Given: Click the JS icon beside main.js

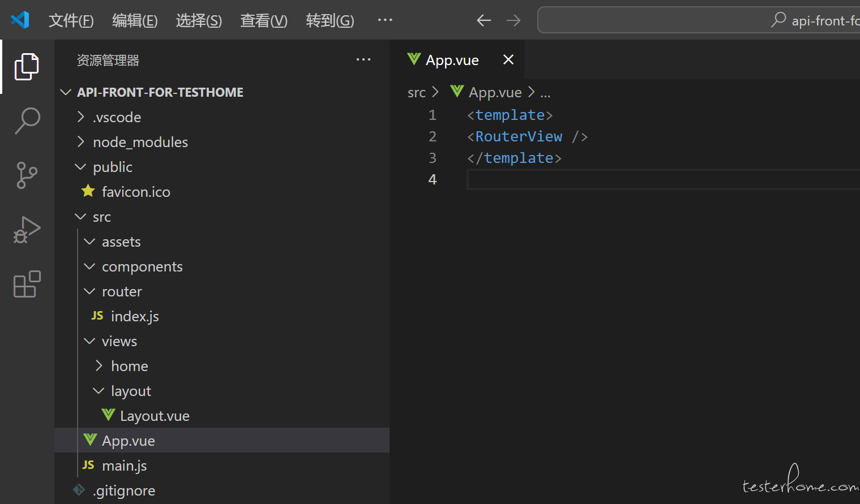Looking at the screenshot, I should pos(88,465).
